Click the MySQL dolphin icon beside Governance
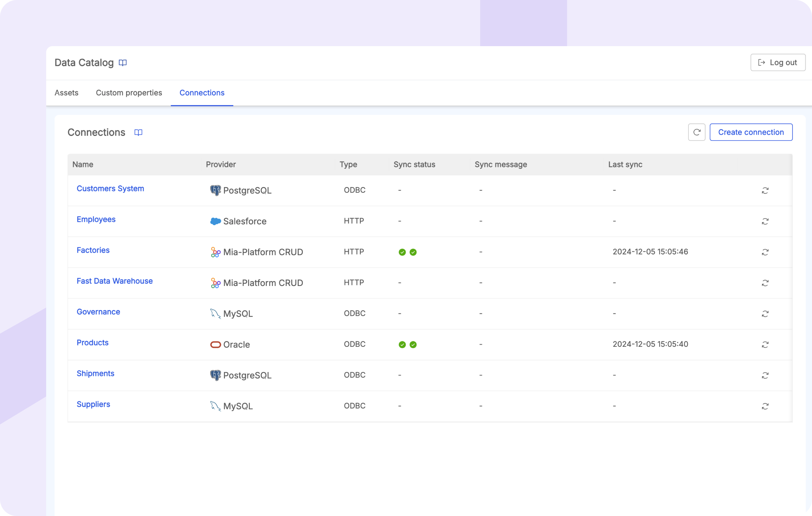The height and width of the screenshot is (516, 812). coord(215,314)
